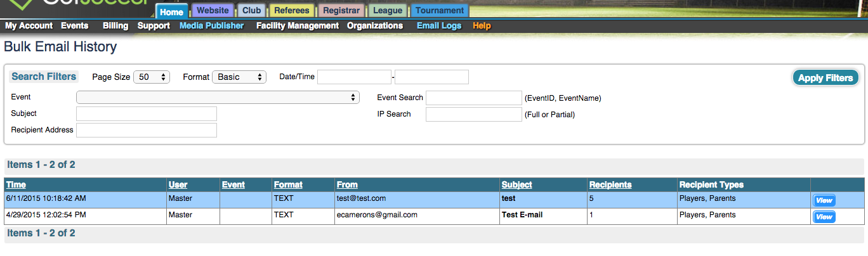The width and height of the screenshot is (868, 256).
Task: Click the Event Search field
Action: click(473, 98)
